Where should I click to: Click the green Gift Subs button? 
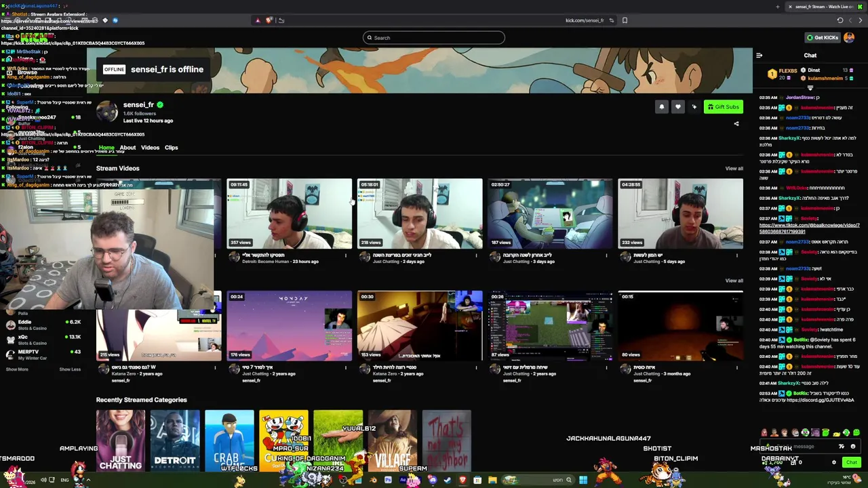(723, 107)
